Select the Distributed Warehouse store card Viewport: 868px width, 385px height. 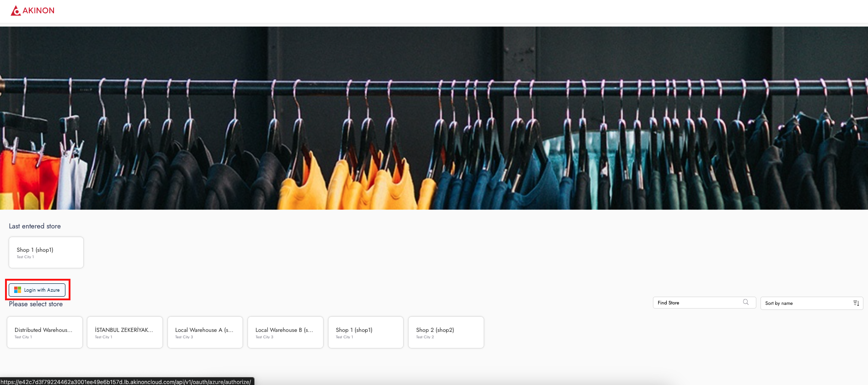pos(45,332)
